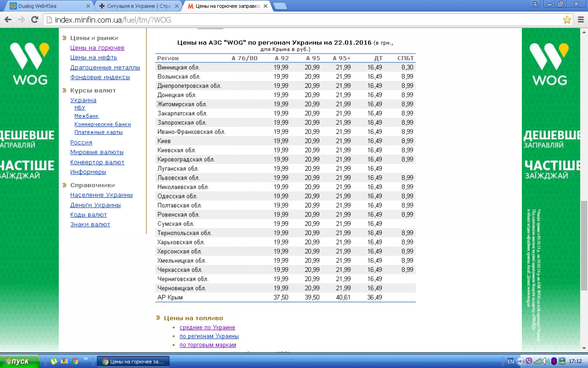Open Bluetooth tray icon
The image size is (588, 368).
(x=554, y=362)
